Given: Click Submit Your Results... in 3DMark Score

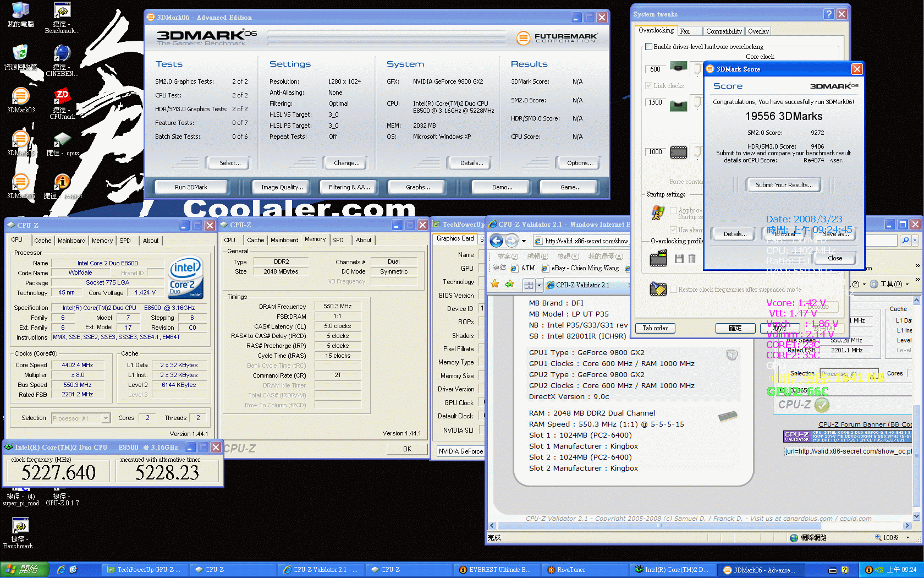Looking at the screenshot, I should 784,185.
